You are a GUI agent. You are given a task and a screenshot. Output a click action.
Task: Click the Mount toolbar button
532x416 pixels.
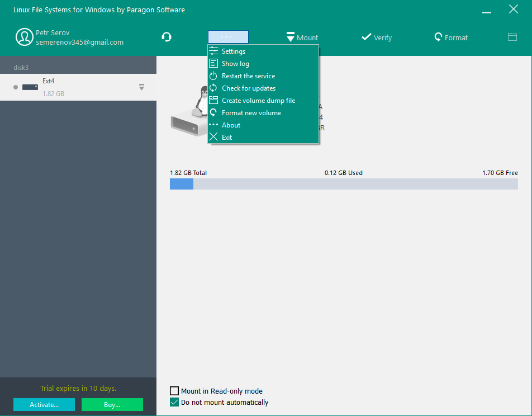[302, 37]
